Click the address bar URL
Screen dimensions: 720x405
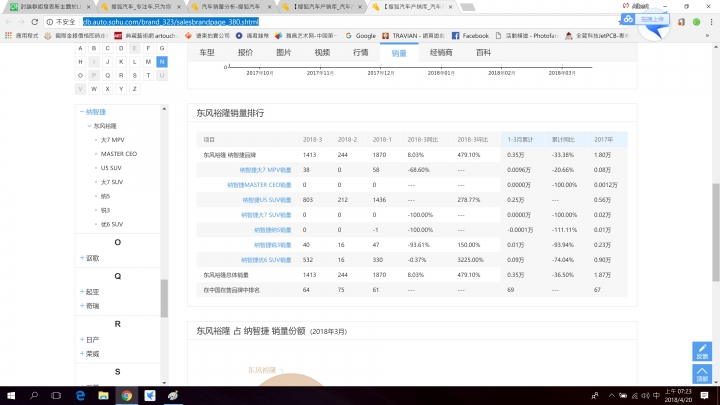tap(170, 22)
